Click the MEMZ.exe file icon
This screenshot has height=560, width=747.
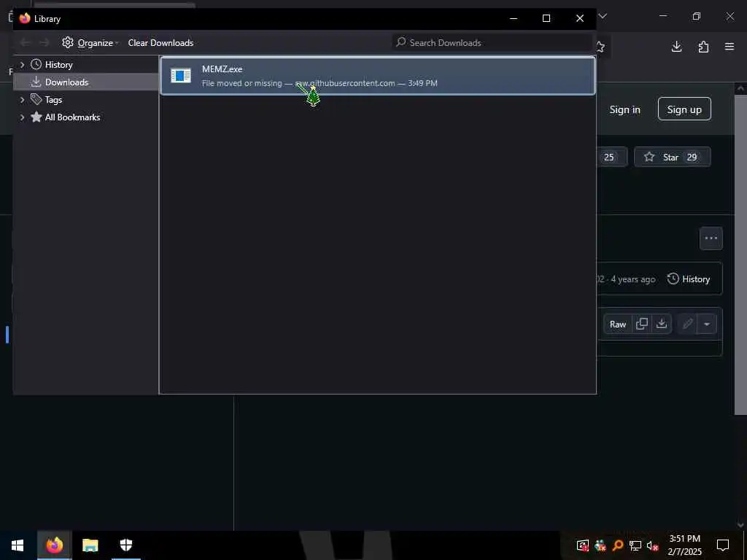coord(181,75)
